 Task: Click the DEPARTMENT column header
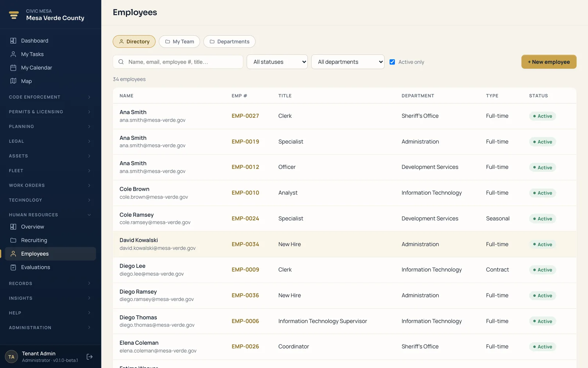coord(418,96)
